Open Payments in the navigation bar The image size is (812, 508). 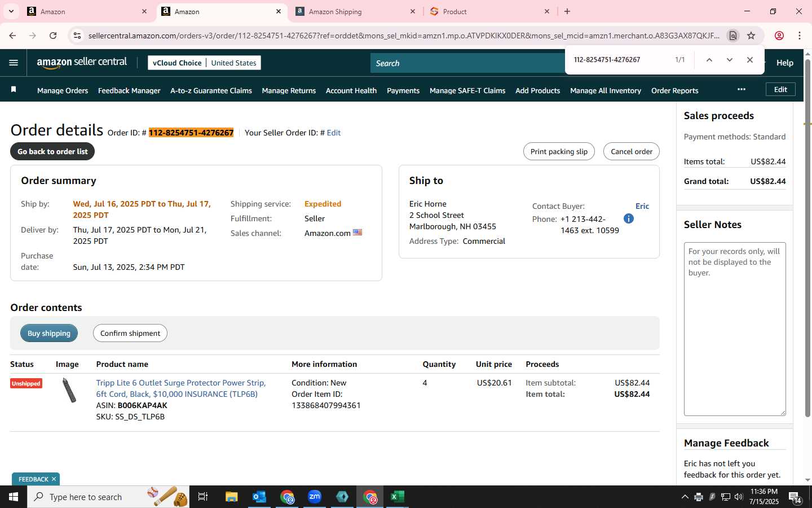(x=403, y=90)
